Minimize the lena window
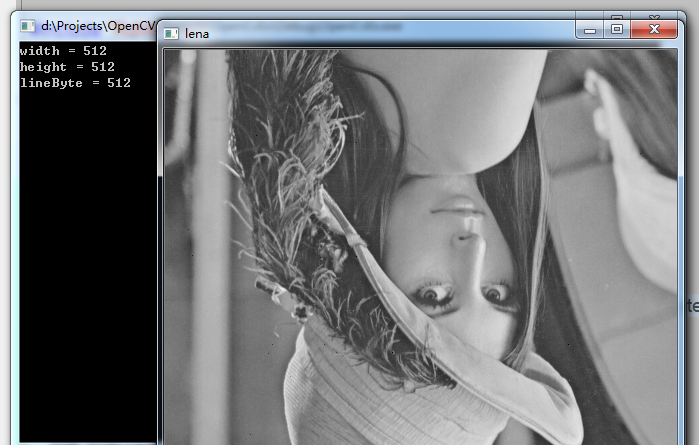699x445 pixels. coord(590,30)
